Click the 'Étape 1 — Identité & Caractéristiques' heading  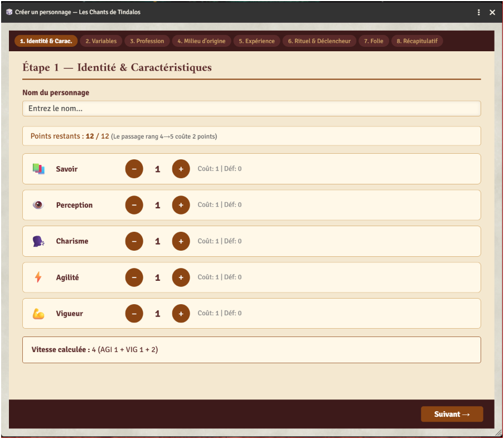click(x=117, y=67)
